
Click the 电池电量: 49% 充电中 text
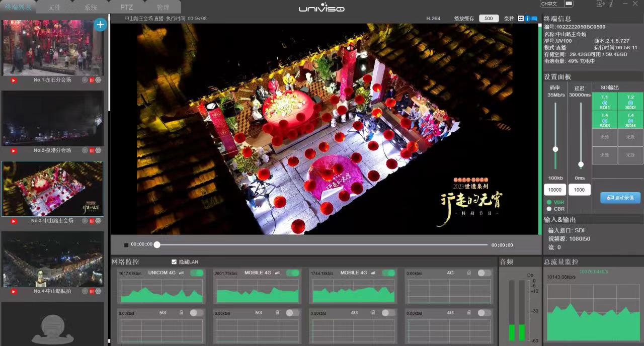[x=570, y=61]
